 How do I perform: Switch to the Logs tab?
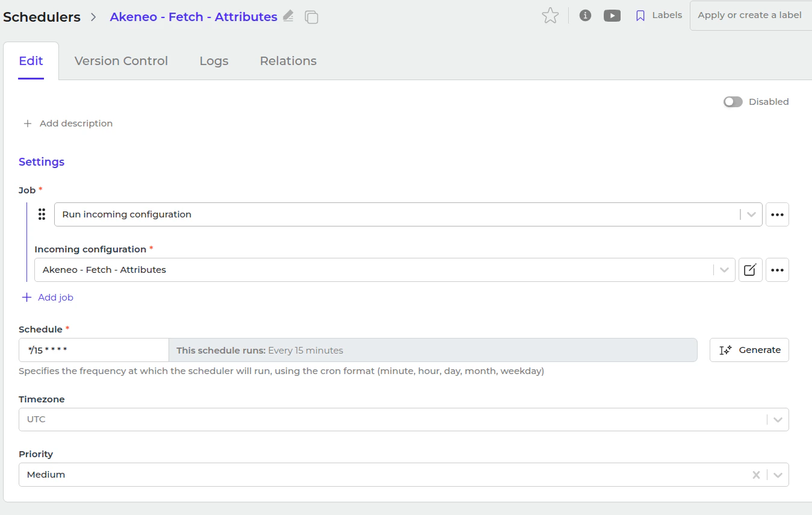[x=214, y=61]
